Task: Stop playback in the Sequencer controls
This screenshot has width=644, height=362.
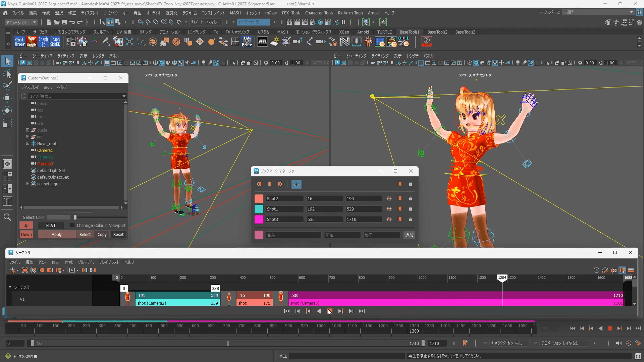Action: tap(330, 311)
